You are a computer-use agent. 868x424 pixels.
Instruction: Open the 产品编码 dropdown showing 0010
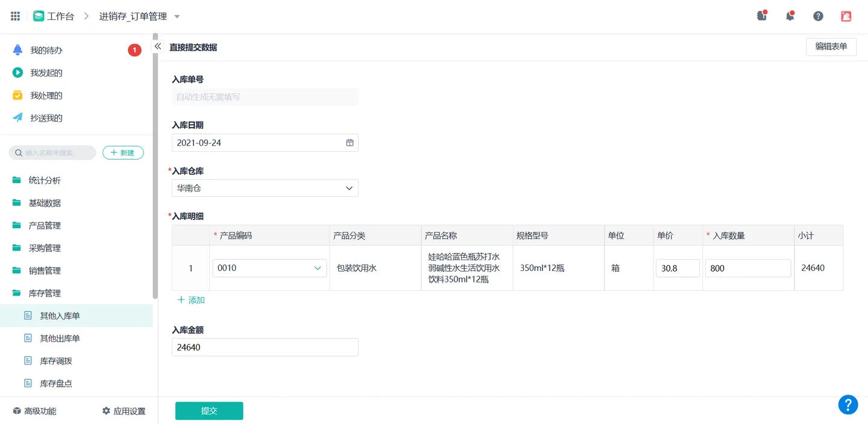[269, 268]
